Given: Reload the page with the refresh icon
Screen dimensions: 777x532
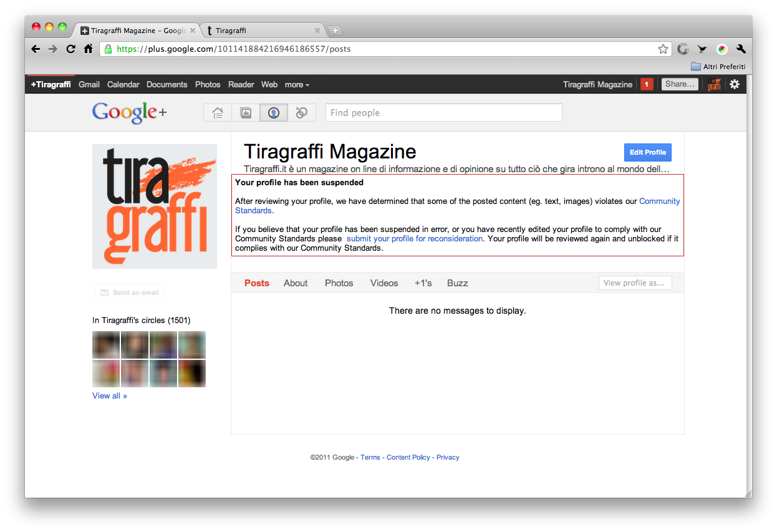Looking at the screenshot, I should click(70, 49).
